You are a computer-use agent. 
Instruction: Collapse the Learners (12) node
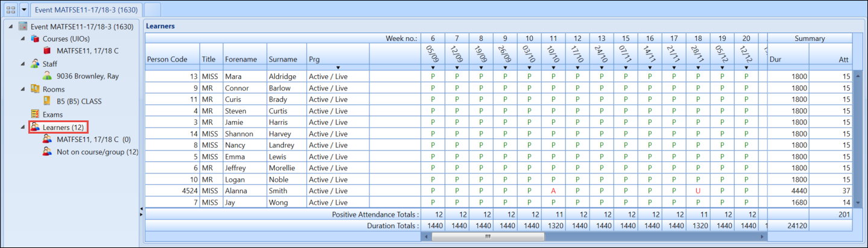coord(23,127)
